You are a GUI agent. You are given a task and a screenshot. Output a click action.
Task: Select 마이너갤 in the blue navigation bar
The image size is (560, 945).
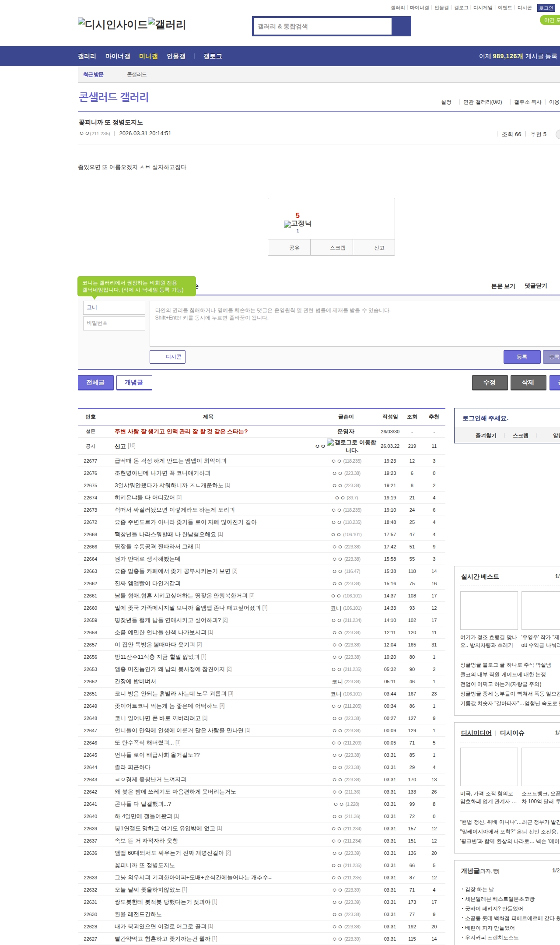pos(117,56)
